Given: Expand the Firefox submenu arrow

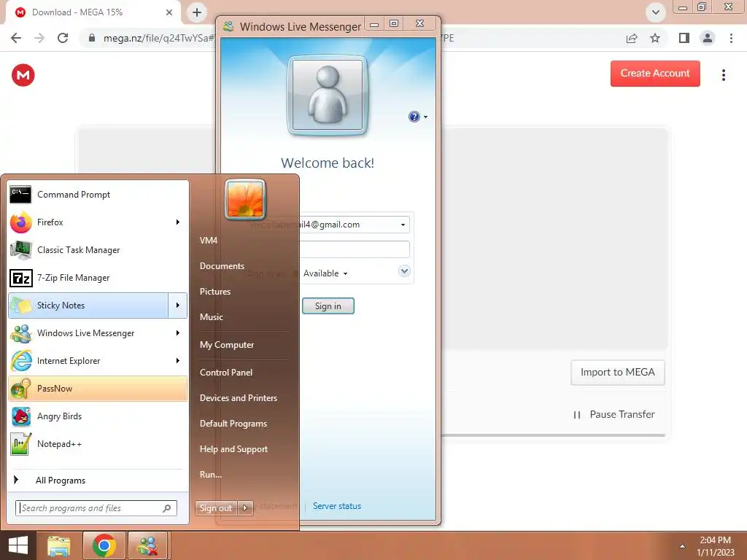Looking at the screenshot, I should pos(178,222).
